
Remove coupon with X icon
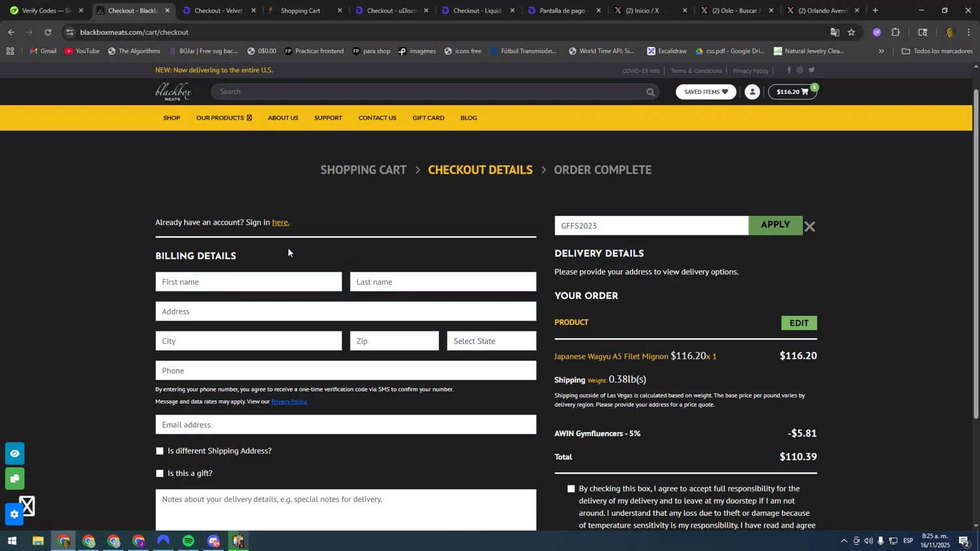pyautogui.click(x=810, y=227)
